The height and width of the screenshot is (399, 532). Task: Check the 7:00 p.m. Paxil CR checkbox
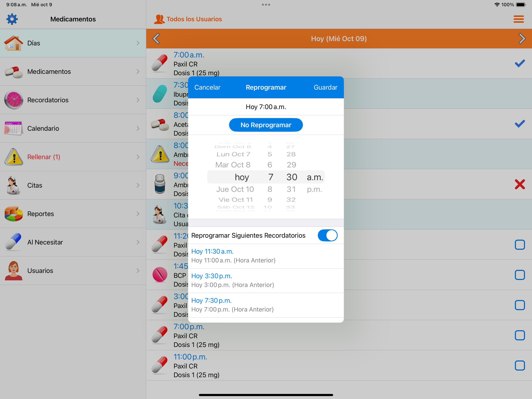[520, 335]
